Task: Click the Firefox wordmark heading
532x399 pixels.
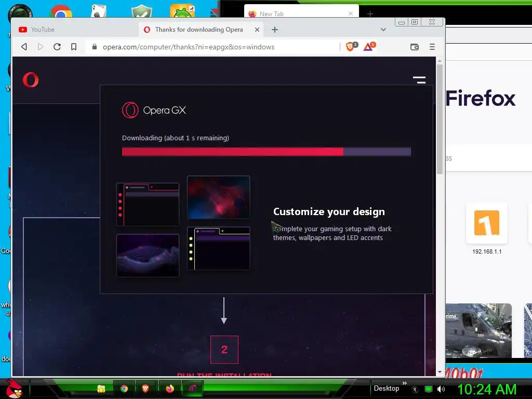Action: [x=481, y=98]
